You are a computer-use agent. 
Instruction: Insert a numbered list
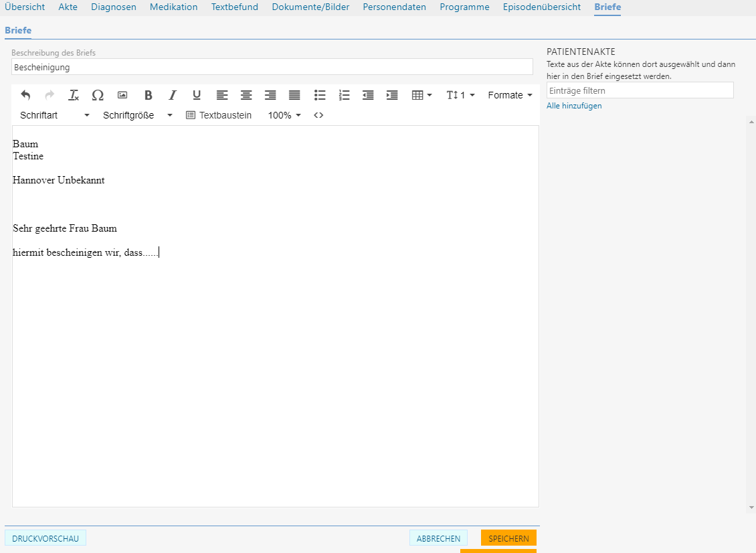coord(344,95)
